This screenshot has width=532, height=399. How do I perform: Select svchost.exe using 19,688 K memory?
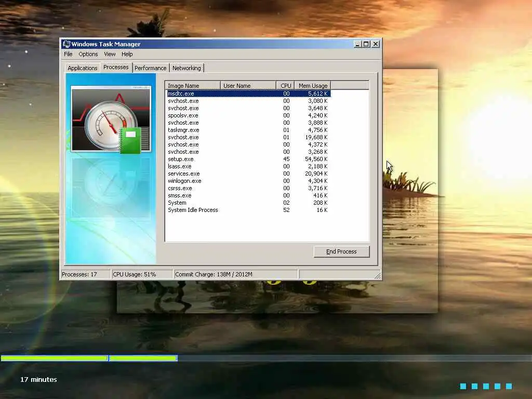(249, 137)
